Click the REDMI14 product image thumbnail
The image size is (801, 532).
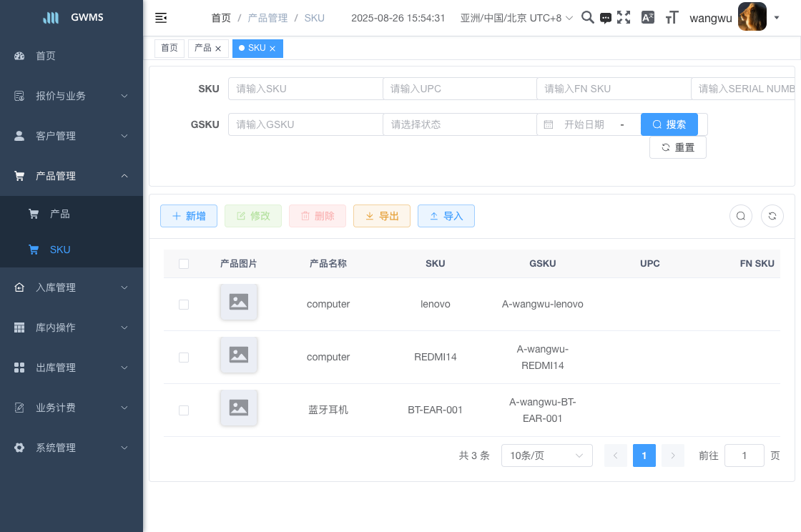[x=239, y=355]
